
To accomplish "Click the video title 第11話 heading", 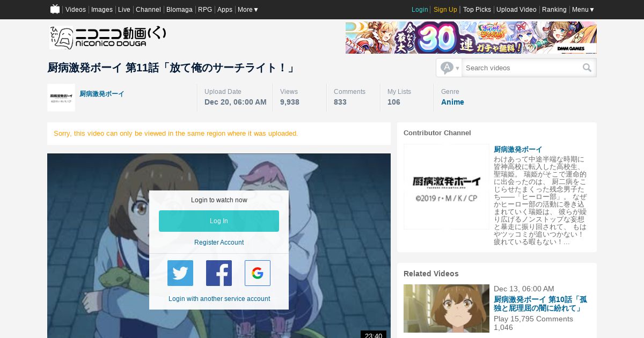I will tap(172, 68).
